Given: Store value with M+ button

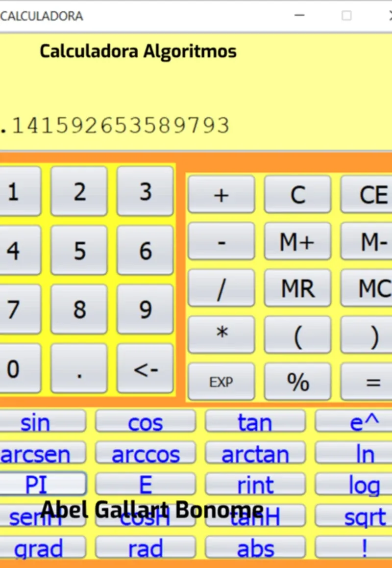Looking at the screenshot, I should (297, 241).
